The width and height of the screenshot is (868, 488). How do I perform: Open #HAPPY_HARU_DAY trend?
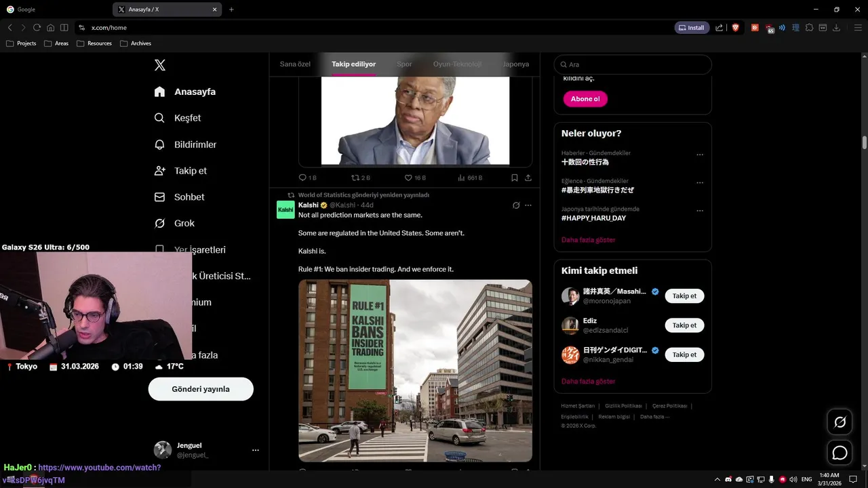tap(593, 218)
